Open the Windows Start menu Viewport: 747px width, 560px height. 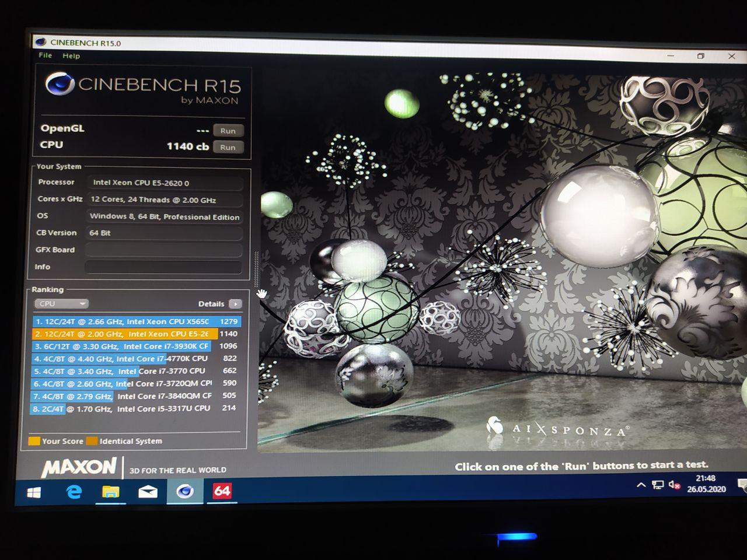pos(34,493)
